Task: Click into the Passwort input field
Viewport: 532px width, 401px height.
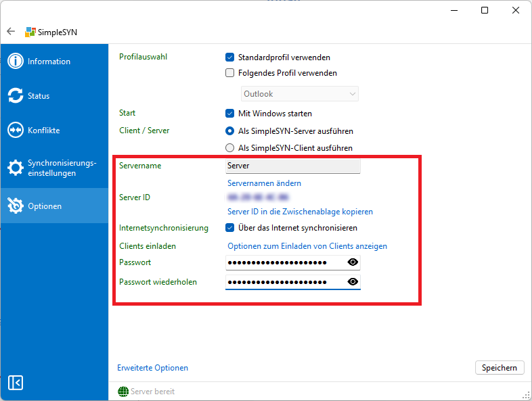Action: [284, 262]
